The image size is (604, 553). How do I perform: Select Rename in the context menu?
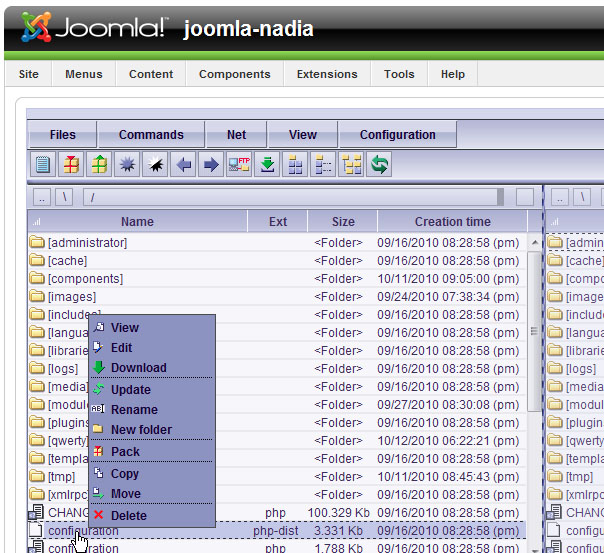134,410
